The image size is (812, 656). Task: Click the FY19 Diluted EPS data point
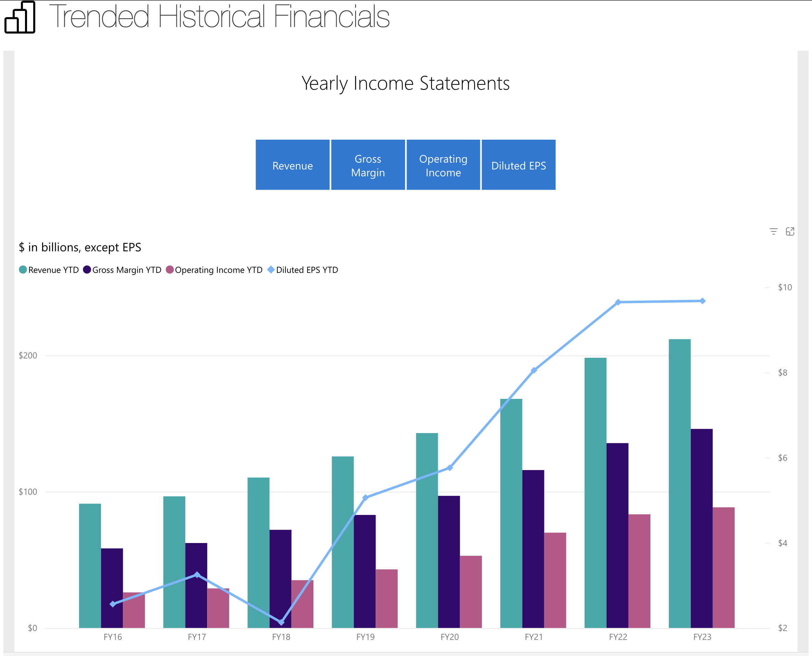365,498
